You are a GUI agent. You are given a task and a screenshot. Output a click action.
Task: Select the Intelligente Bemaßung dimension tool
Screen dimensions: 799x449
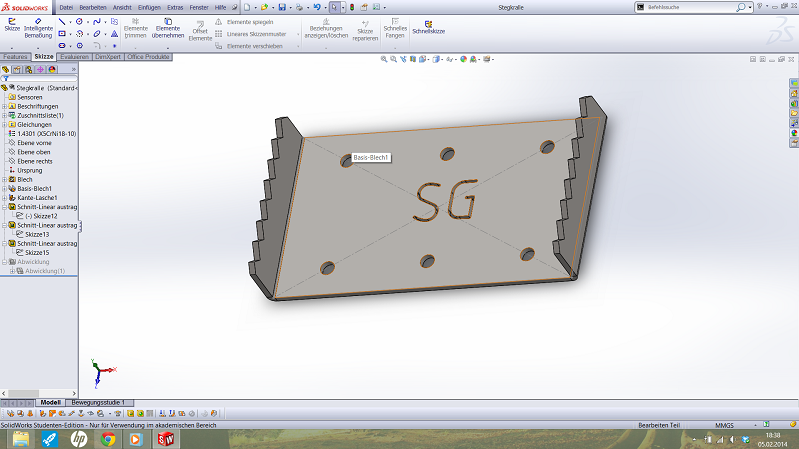pyautogui.click(x=38, y=28)
